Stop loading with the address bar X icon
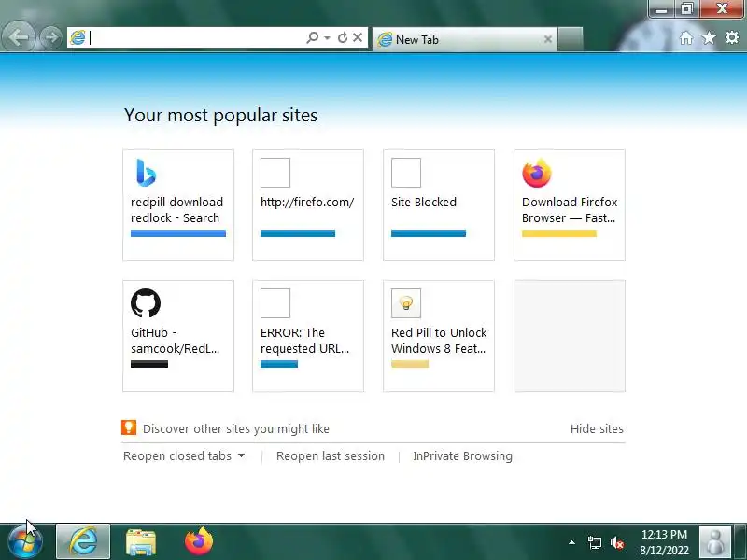The height and width of the screenshot is (560, 747). coord(358,37)
